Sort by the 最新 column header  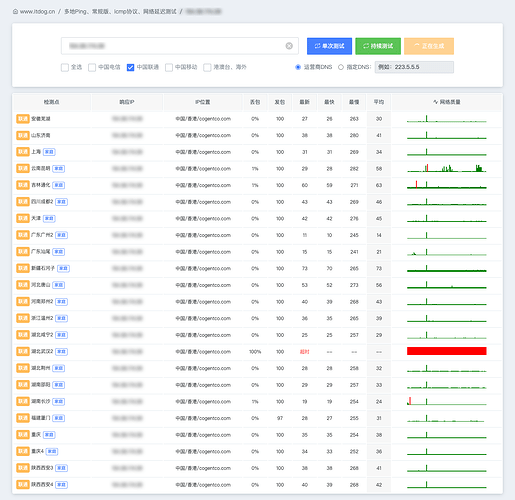tap(305, 102)
